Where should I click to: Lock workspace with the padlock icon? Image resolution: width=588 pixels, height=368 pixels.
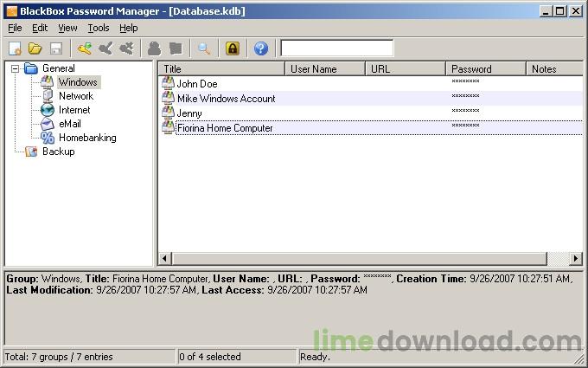click(x=233, y=48)
